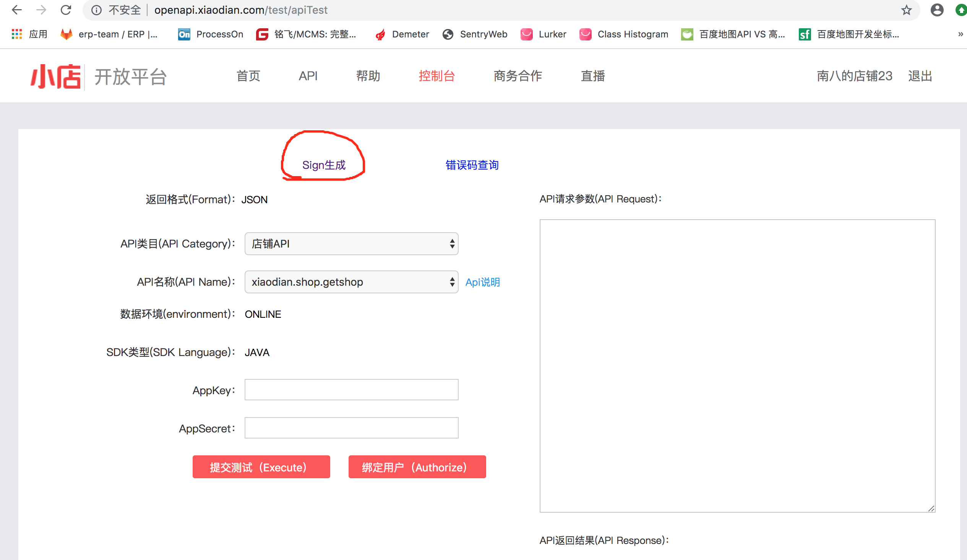
Task: Open the Chrome profile avatar icon
Action: point(937,10)
